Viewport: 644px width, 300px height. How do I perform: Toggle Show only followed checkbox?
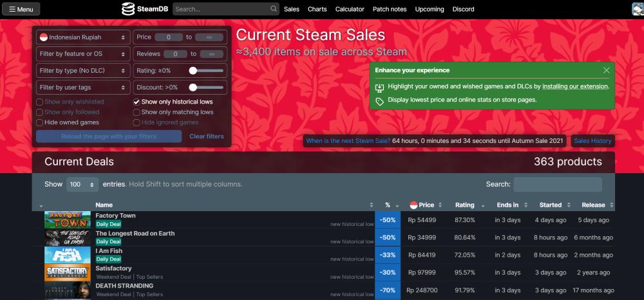40,112
